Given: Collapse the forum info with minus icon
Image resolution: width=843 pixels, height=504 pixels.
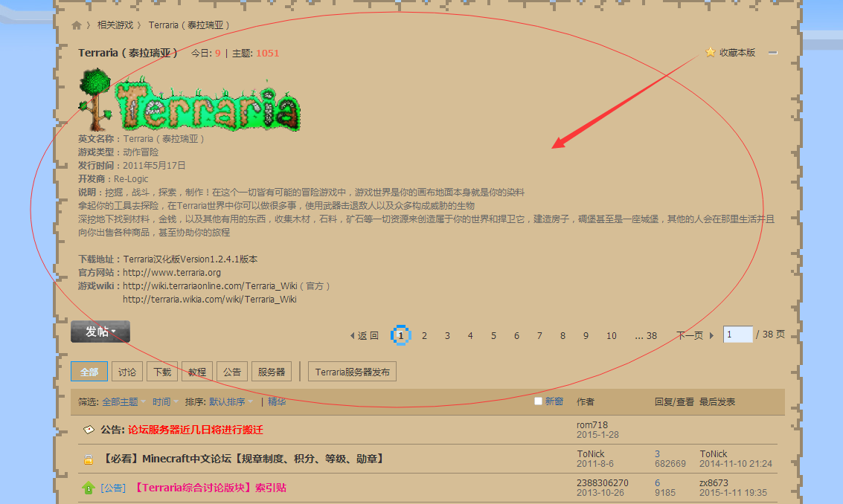Looking at the screenshot, I should pos(772,53).
